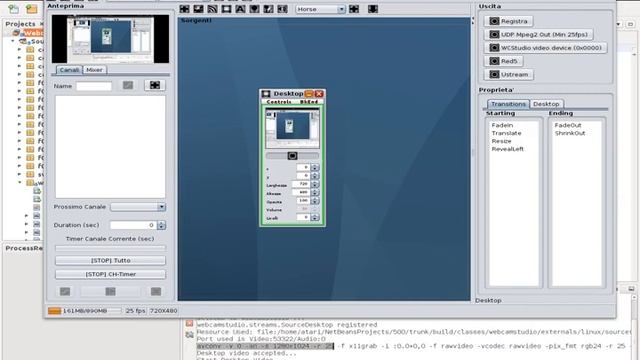The image size is (640, 360).
Task: Click the seventh source icon in Sorgenti toolbar
Action: coord(268,9)
